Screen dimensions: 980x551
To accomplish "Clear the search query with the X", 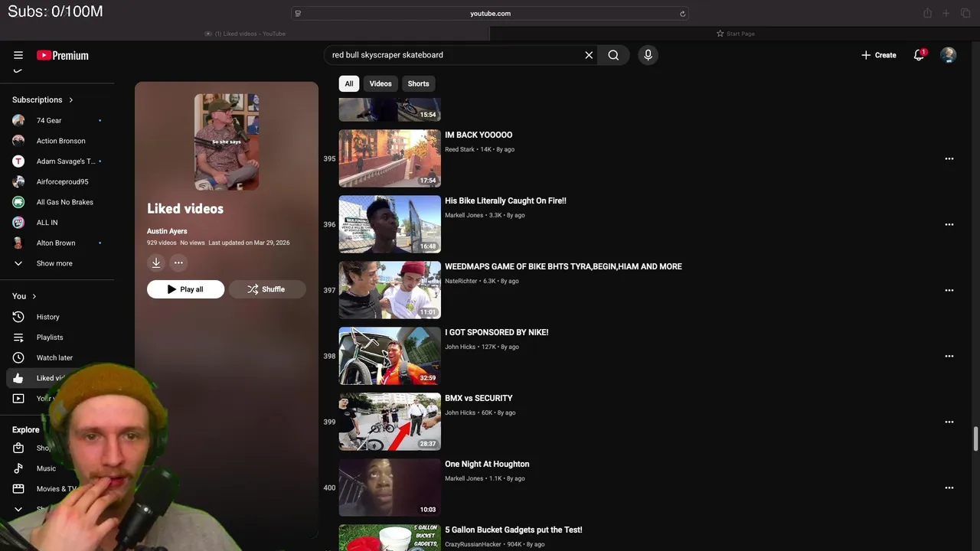I will 589,55.
